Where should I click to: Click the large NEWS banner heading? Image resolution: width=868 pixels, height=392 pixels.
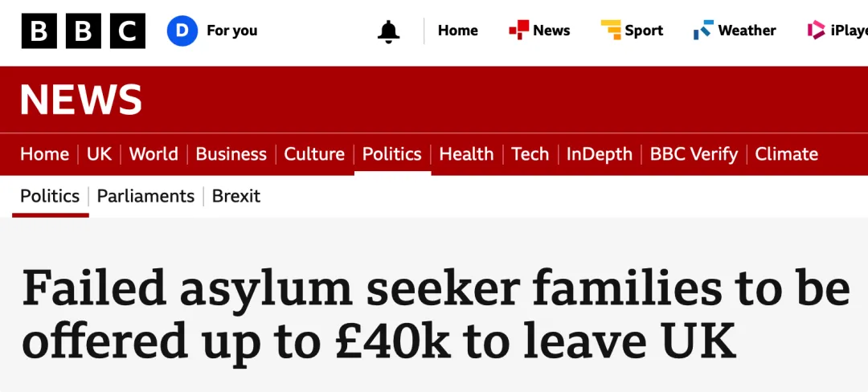point(81,100)
